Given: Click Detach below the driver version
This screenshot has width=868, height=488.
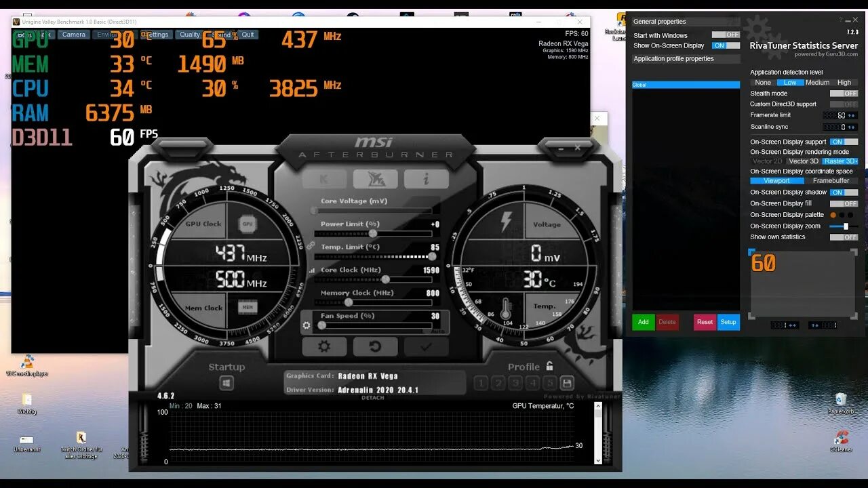Looking at the screenshot, I should tap(373, 398).
